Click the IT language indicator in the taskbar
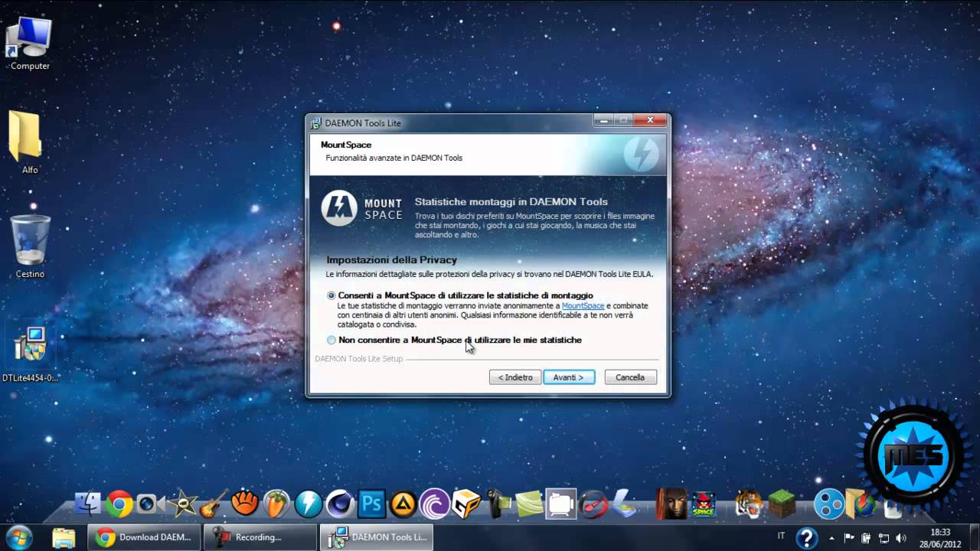 (x=781, y=536)
